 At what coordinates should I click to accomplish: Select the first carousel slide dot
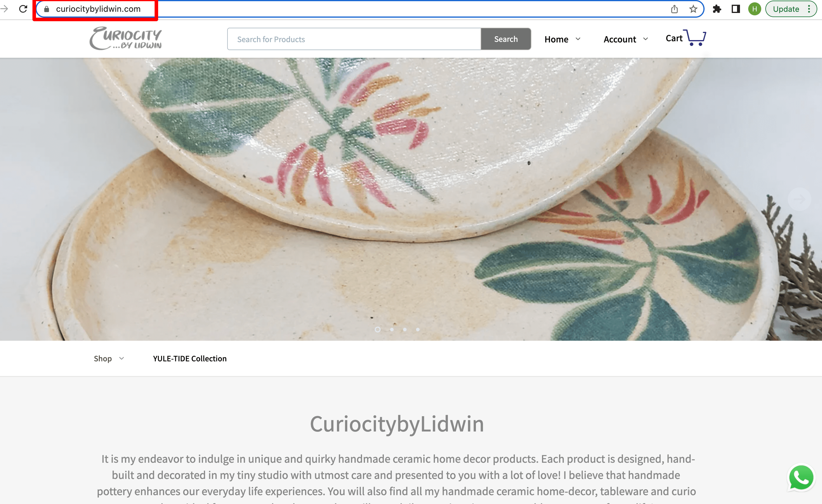coord(377,329)
